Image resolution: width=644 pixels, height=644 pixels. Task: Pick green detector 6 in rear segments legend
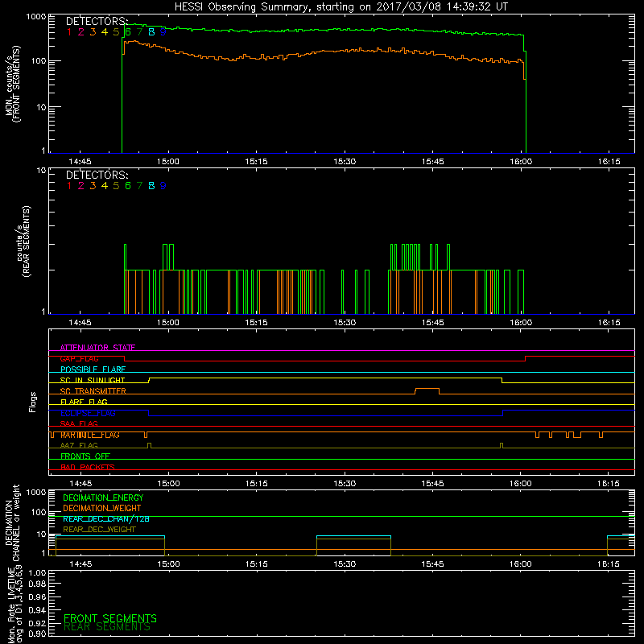pyautogui.click(x=128, y=186)
